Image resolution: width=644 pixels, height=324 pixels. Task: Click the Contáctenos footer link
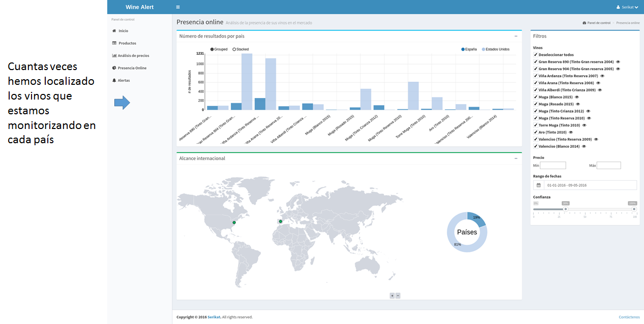tap(629, 317)
